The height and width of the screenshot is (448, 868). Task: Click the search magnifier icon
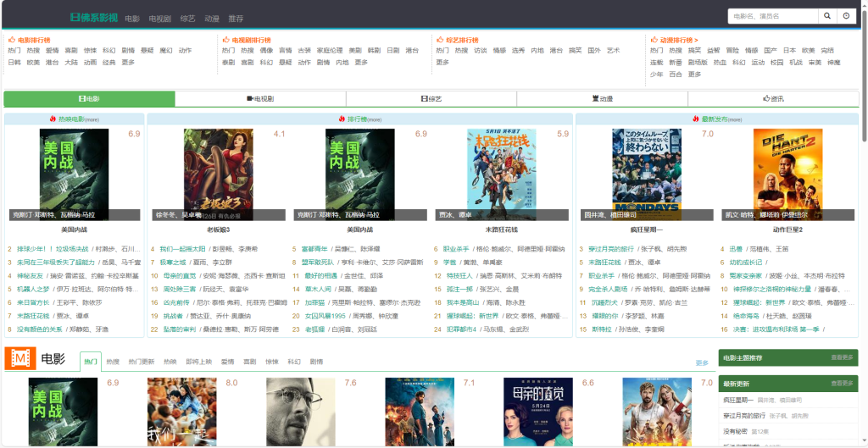click(x=826, y=16)
